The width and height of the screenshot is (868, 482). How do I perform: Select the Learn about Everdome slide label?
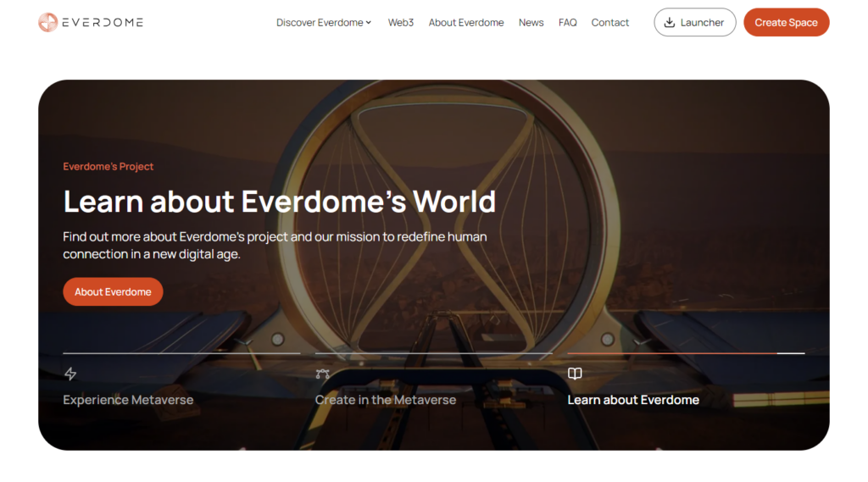(633, 400)
